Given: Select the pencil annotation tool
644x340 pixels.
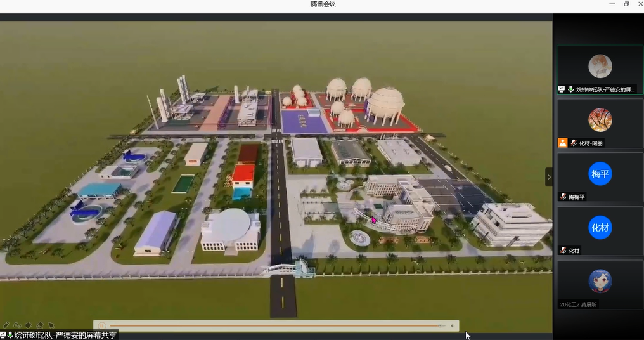Looking at the screenshot, I should pyautogui.click(x=6, y=325).
